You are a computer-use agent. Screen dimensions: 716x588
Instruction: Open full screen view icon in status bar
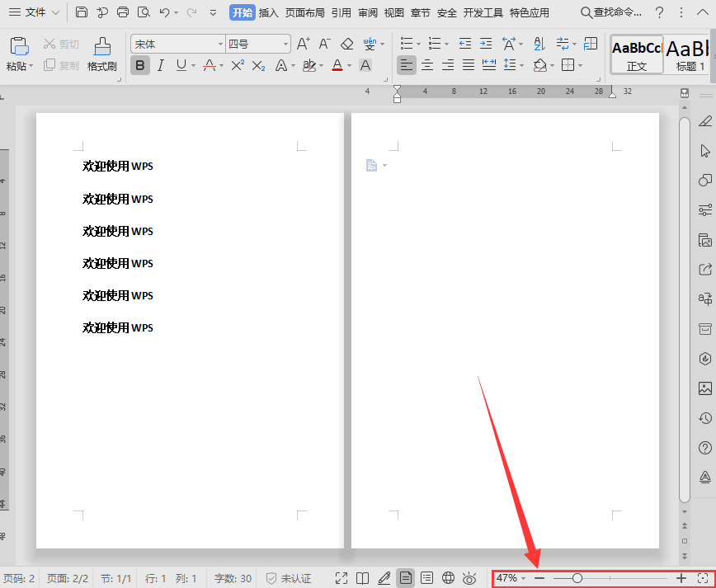tap(342, 578)
